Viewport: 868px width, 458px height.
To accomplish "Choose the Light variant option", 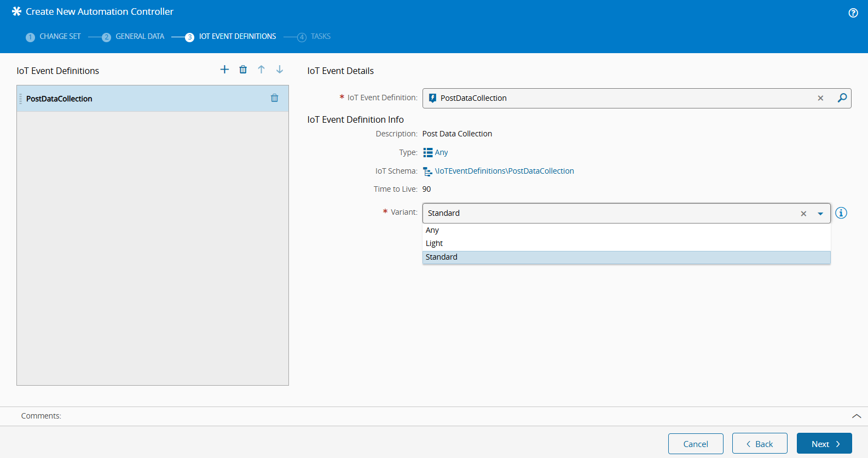I will [x=435, y=243].
